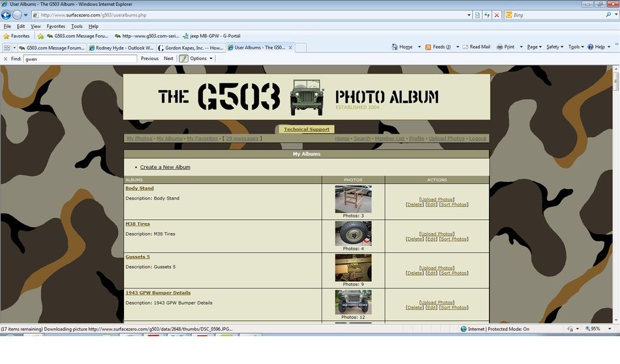Viewport: 620px width, 364px height.
Task: Open the Tools menu in menu bar
Action: (x=77, y=26)
